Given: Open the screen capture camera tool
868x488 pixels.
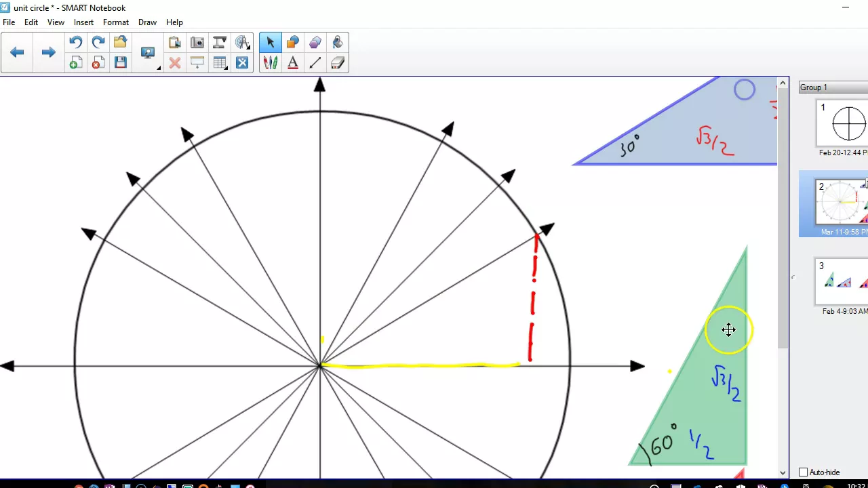Looking at the screenshot, I should [197, 42].
